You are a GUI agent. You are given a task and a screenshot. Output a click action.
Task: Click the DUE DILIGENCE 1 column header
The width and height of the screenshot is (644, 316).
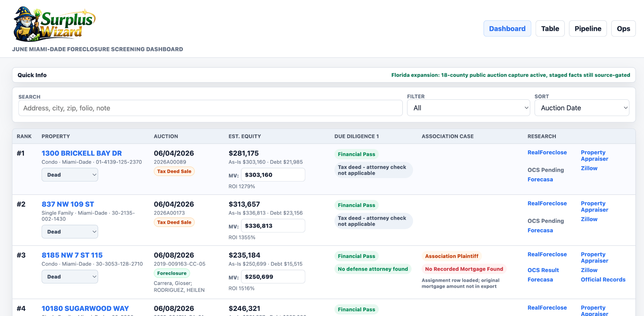pos(357,137)
